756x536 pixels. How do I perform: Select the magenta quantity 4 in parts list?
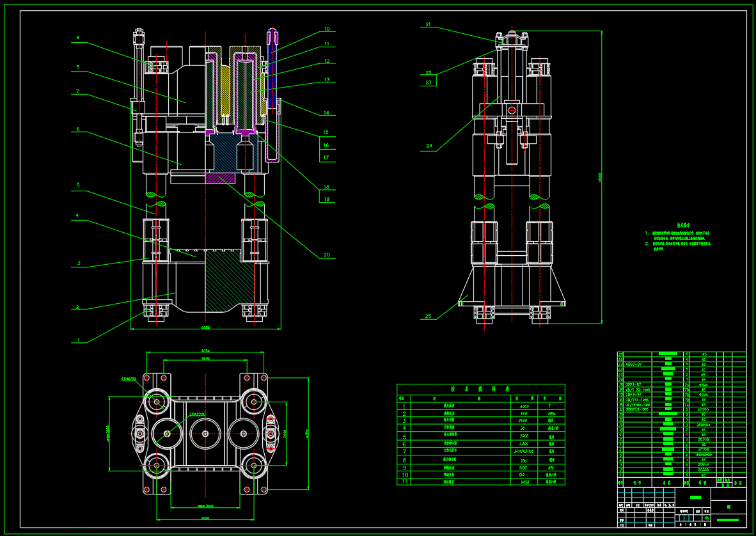[x=686, y=435]
